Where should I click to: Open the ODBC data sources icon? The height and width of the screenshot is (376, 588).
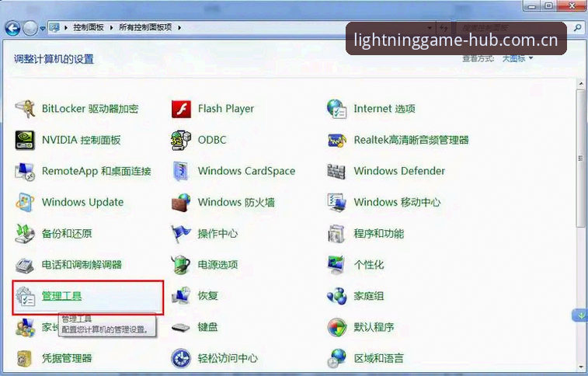pos(181,140)
